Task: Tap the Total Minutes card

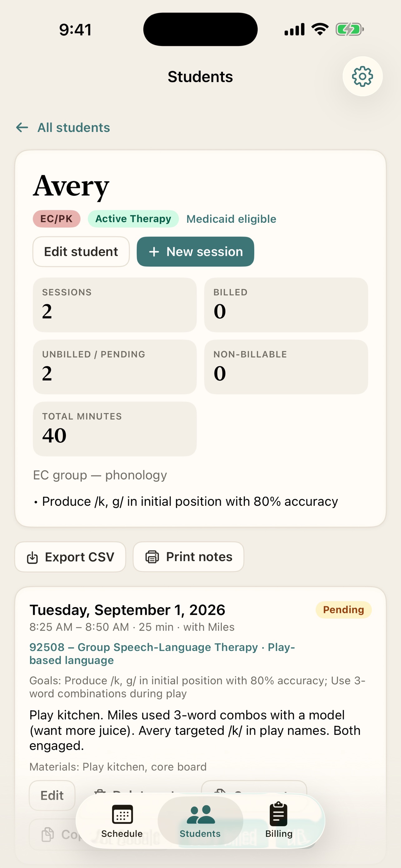Action: click(x=115, y=429)
